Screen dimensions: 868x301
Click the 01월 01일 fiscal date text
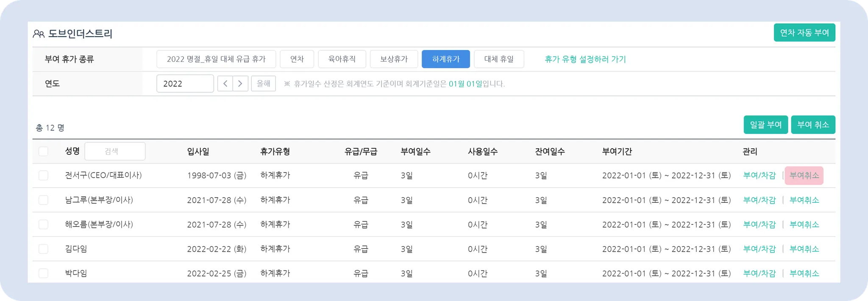(465, 84)
